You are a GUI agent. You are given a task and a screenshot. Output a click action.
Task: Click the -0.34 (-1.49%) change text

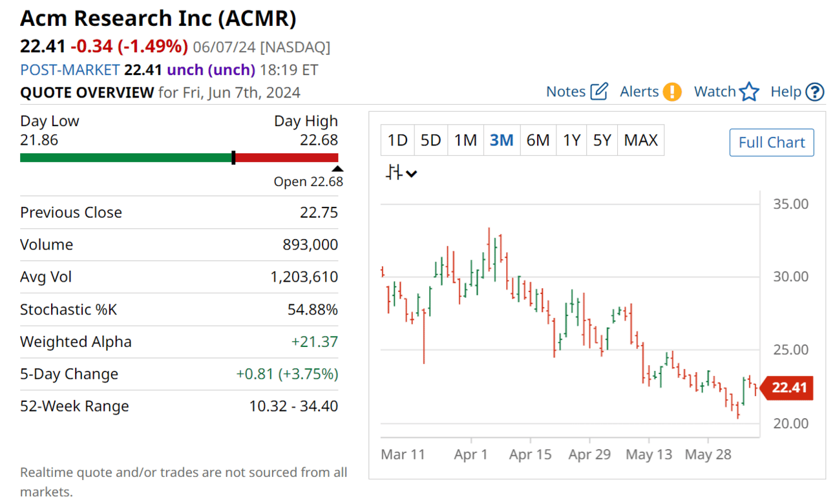(129, 47)
